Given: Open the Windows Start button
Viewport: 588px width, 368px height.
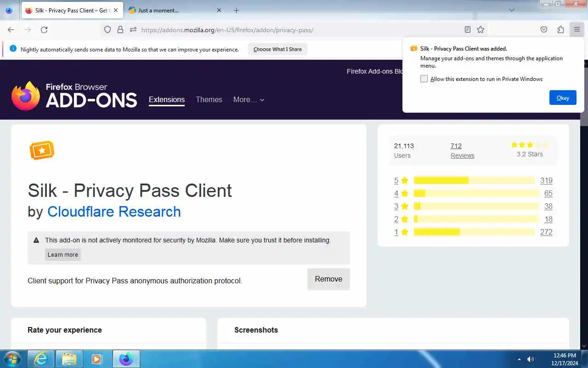Looking at the screenshot, I should coord(12,359).
